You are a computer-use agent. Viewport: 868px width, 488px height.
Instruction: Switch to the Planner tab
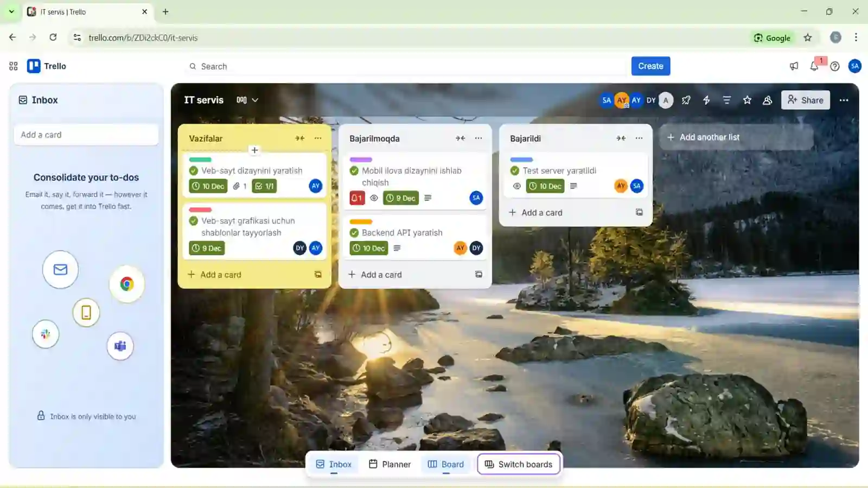[x=390, y=464]
